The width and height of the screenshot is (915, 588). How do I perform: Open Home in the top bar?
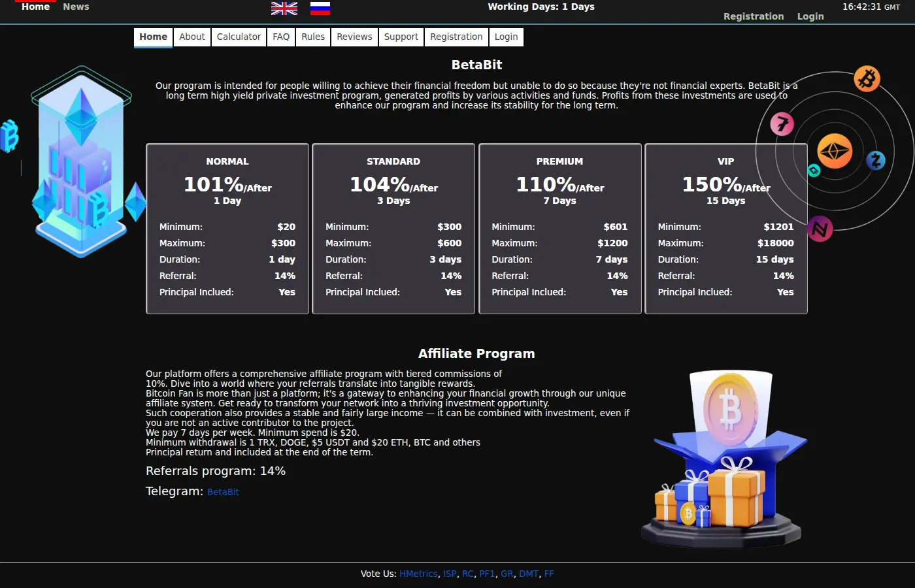[36, 7]
